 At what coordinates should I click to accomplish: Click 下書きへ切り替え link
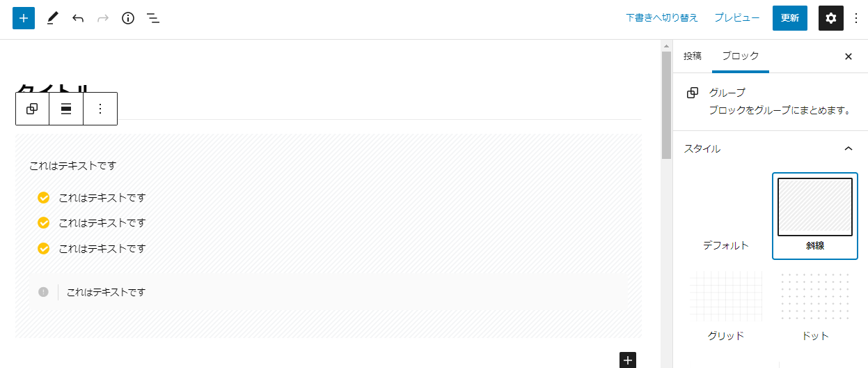point(662,18)
